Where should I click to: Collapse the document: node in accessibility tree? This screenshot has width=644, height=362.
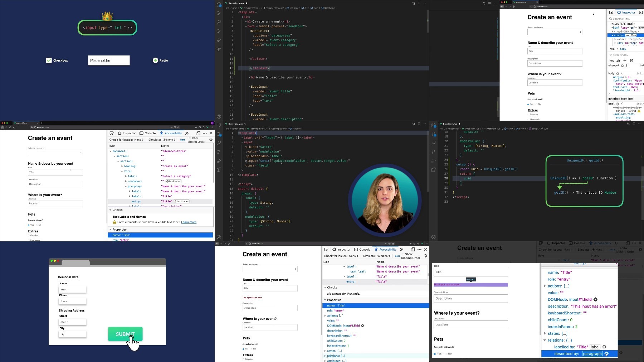pyautogui.click(x=111, y=151)
